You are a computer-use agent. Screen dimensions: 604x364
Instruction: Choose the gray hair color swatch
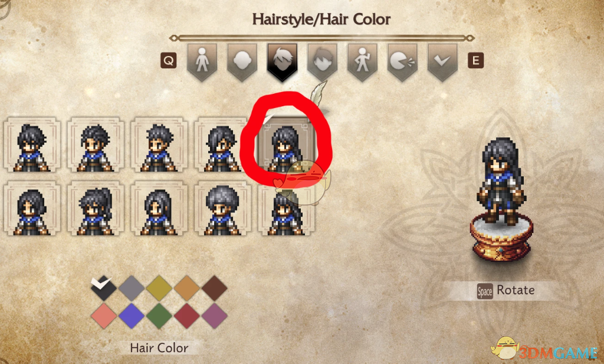point(132,288)
